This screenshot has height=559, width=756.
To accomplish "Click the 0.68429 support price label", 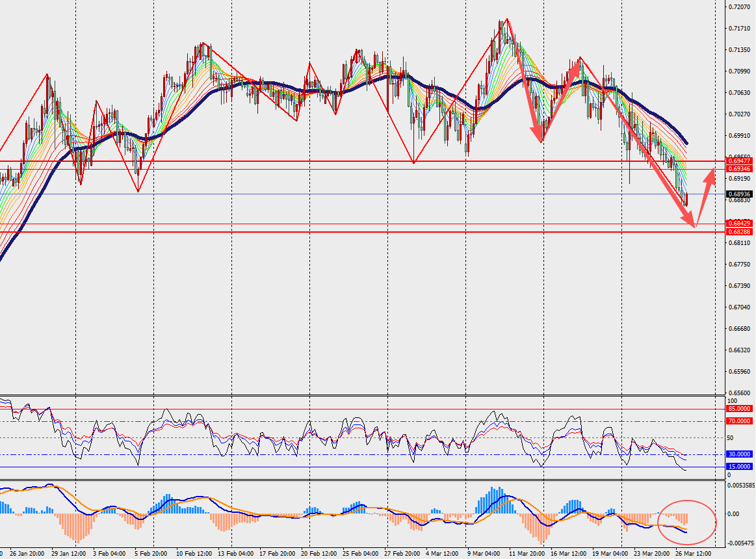I will (740, 224).
